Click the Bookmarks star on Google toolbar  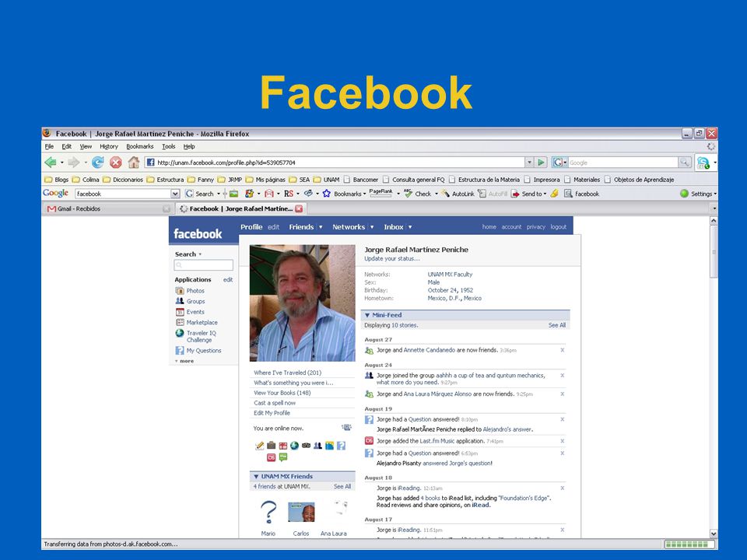click(326, 194)
